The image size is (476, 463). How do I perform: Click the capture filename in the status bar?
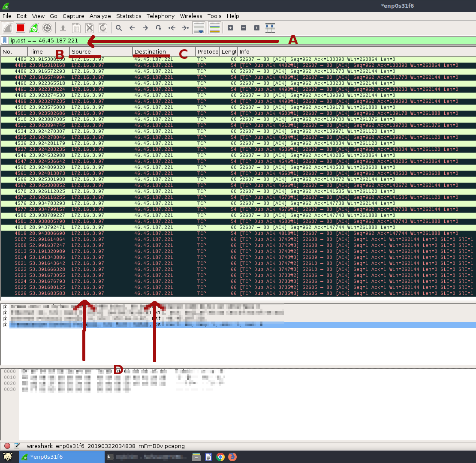(105, 446)
